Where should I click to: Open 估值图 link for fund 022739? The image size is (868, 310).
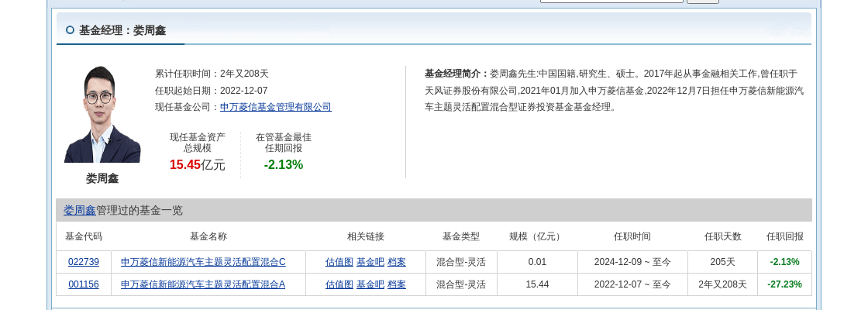(339, 262)
